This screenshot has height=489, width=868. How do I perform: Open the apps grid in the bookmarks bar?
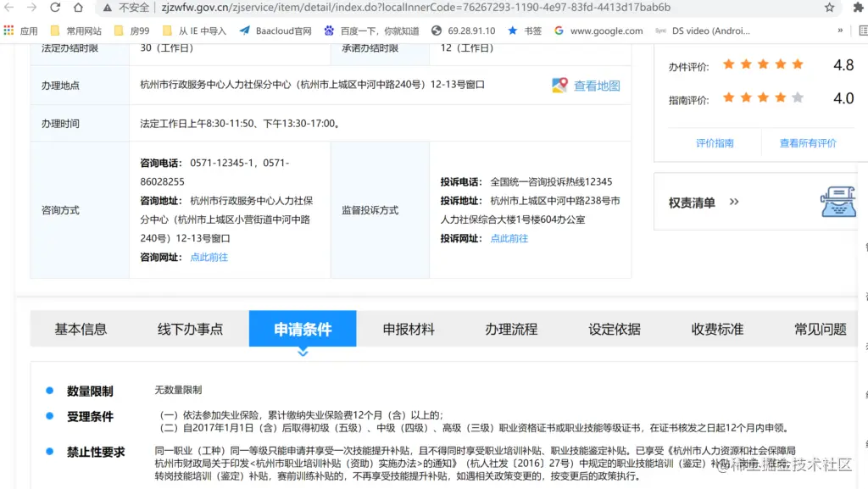point(8,31)
